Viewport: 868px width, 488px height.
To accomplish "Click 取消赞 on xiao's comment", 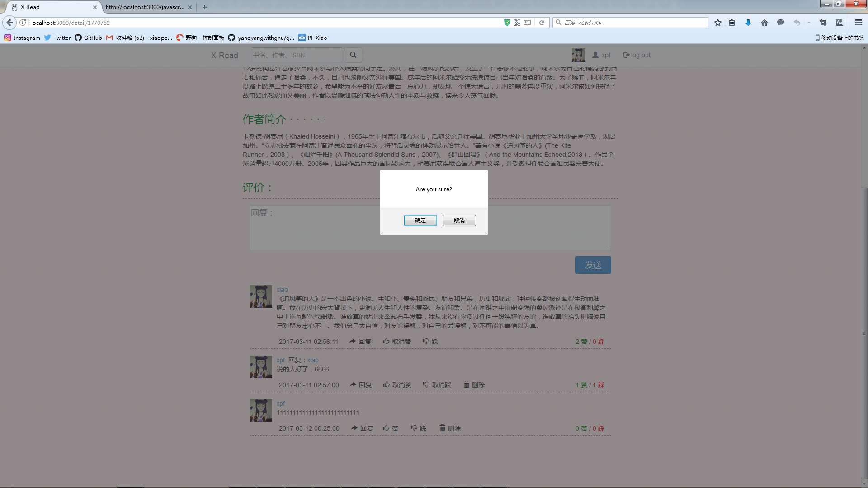I will [x=397, y=342].
